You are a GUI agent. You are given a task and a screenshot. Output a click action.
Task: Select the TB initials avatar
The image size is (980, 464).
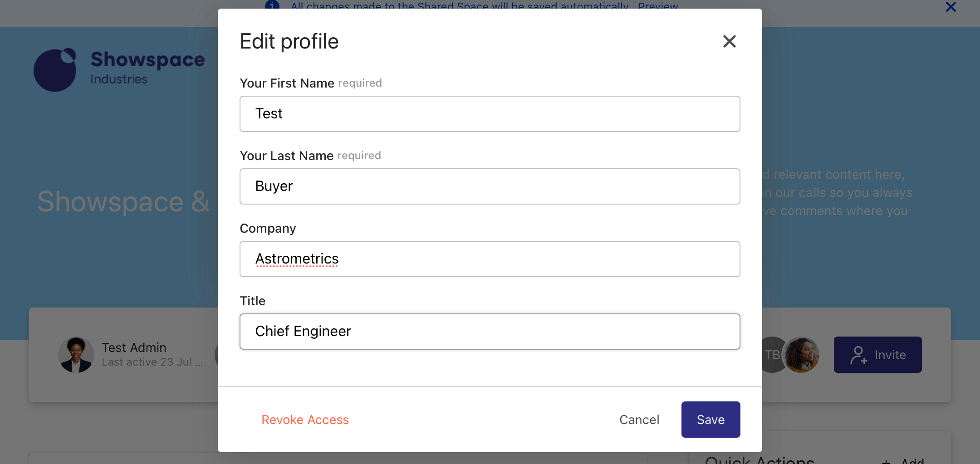771,355
